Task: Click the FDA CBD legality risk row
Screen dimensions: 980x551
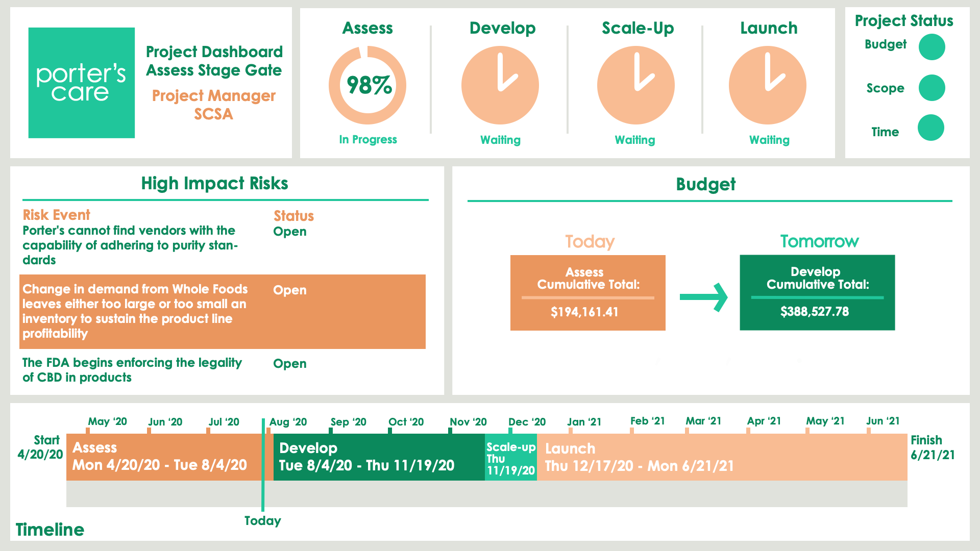Action: coord(133,370)
